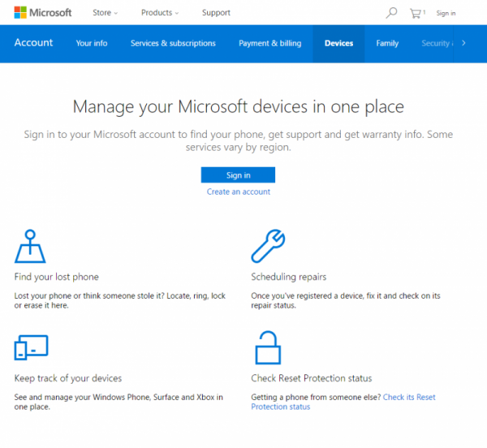Click the Keep track of your devices heading
Image resolution: width=487 pixels, height=448 pixels.
(68, 378)
